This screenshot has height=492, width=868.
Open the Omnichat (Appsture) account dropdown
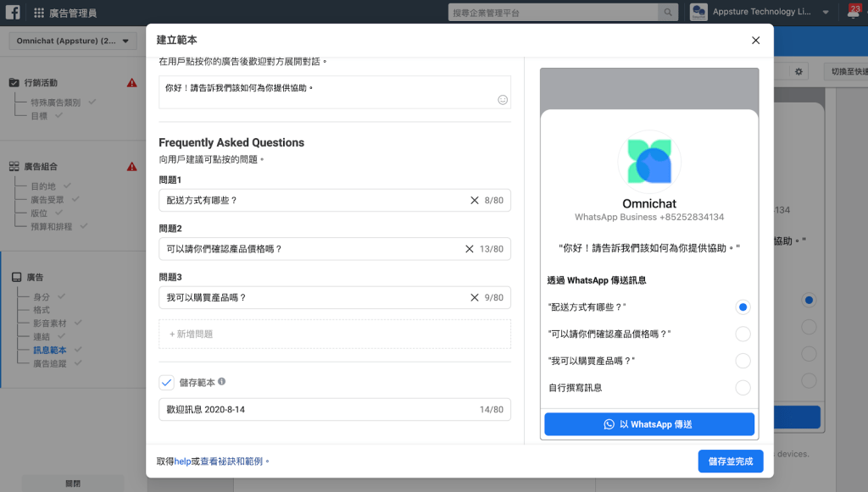pyautogui.click(x=72, y=41)
